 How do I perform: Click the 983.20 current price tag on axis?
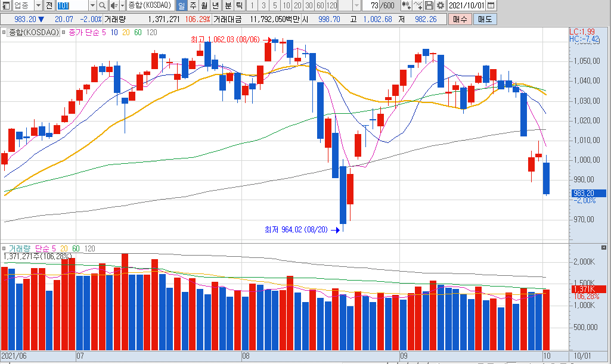[x=589, y=193]
